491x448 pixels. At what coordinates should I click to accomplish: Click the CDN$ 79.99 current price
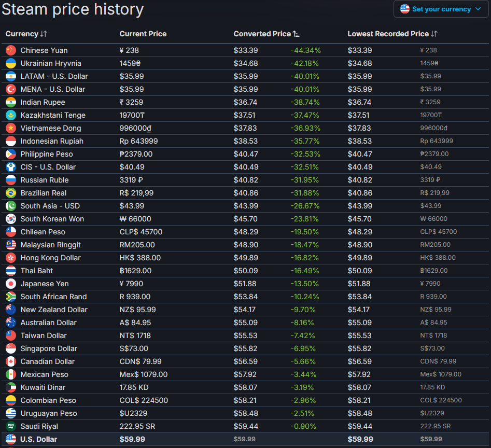click(141, 361)
